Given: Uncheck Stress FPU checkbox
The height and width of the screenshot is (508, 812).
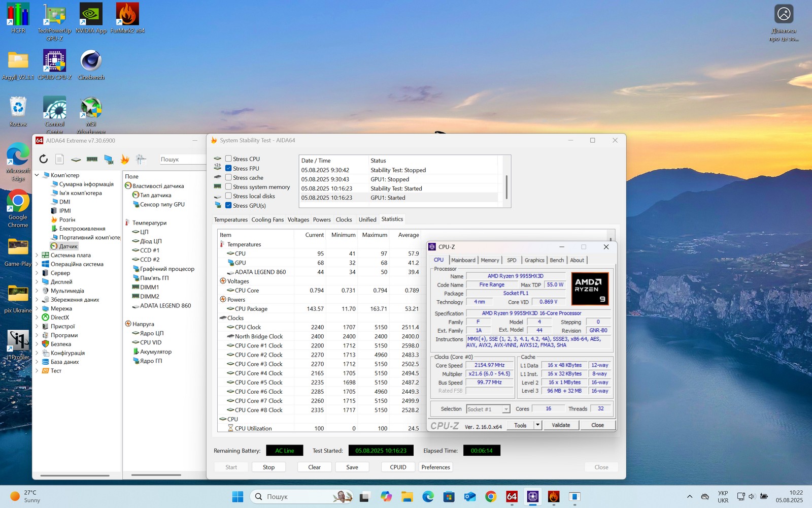Looking at the screenshot, I should pos(228,168).
